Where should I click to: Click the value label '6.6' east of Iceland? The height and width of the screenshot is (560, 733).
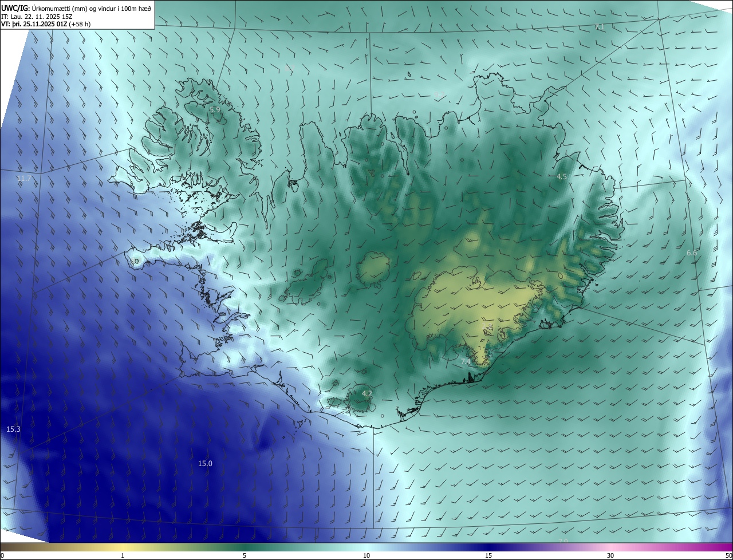pyautogui.click(x=692, y=253)
